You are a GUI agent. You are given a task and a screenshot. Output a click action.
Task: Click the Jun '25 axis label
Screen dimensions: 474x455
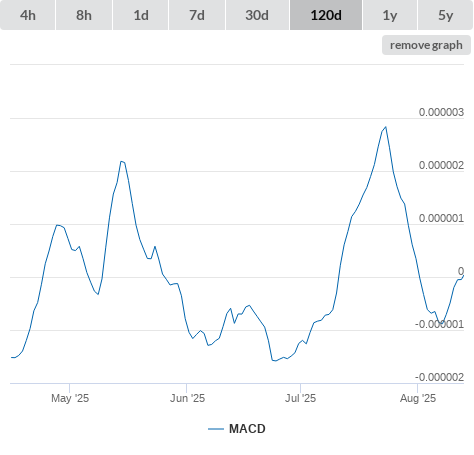[187, 398]
